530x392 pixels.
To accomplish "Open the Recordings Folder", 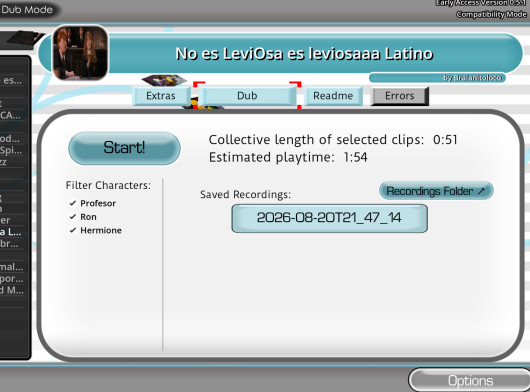I will click(x=436, y=191).
